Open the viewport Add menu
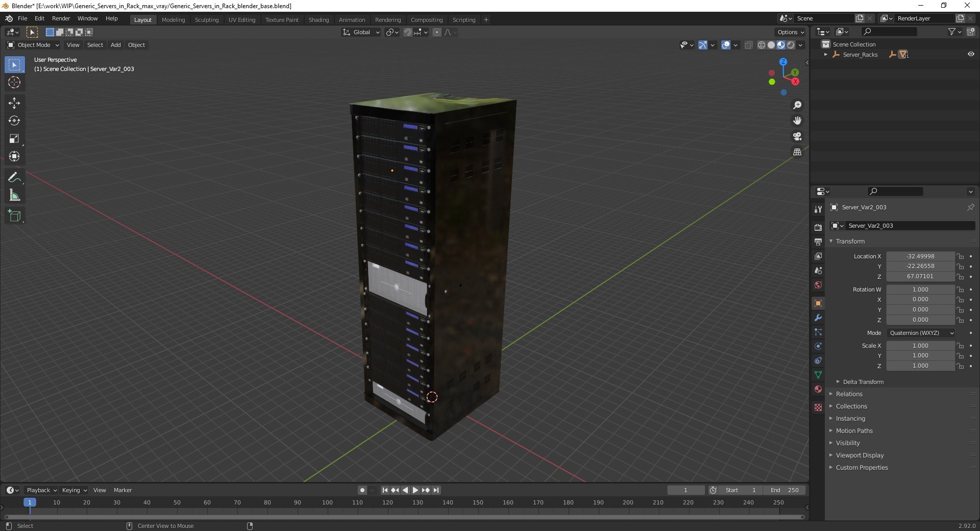Viewport: 980px width, 531px height. click(x=116, y=45)
